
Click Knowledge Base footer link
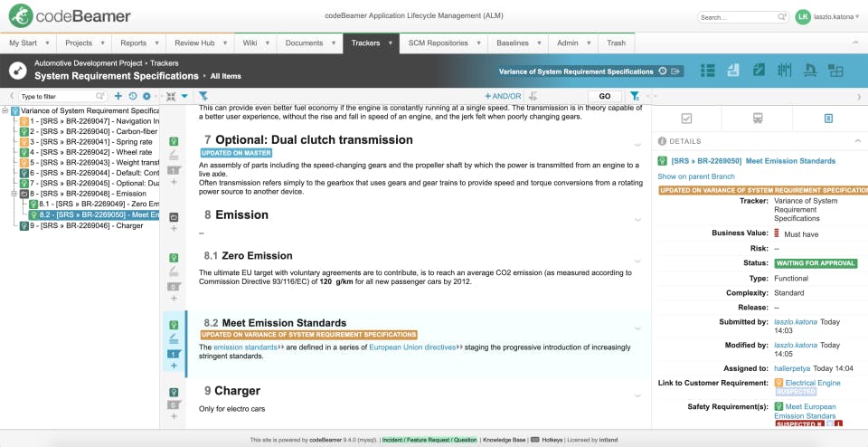[504, 440]
